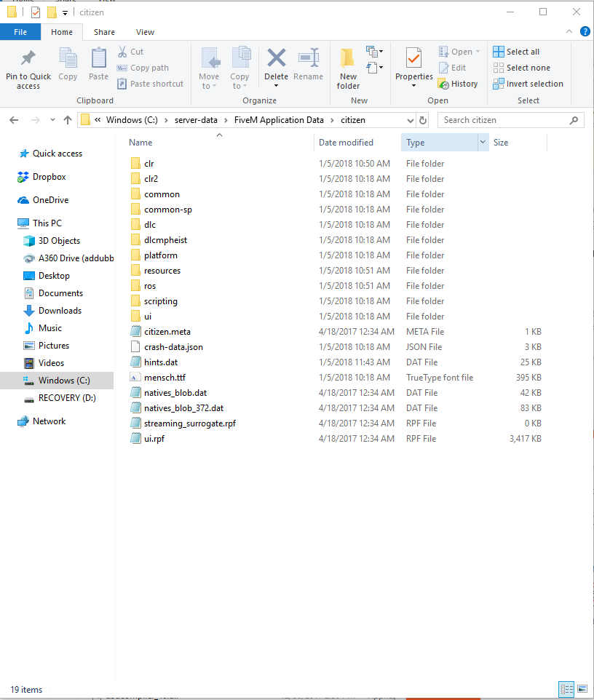Open Properties with the checkmark icon

414,58
